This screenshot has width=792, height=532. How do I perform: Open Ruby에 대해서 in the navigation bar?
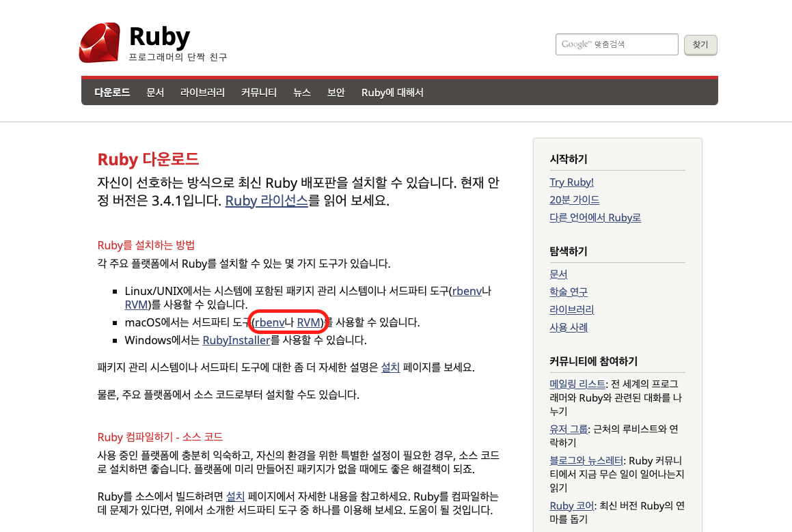(x=392, y=92)
